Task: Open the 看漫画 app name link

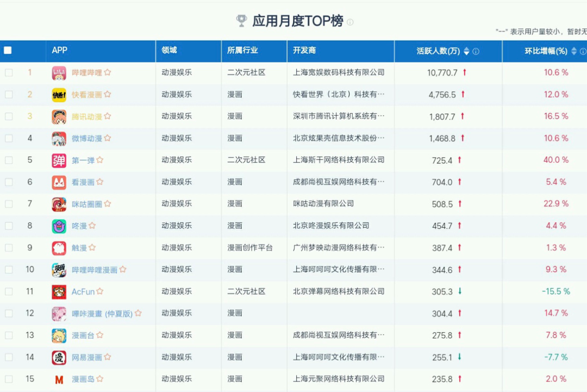Action: (x=83, y=182)
